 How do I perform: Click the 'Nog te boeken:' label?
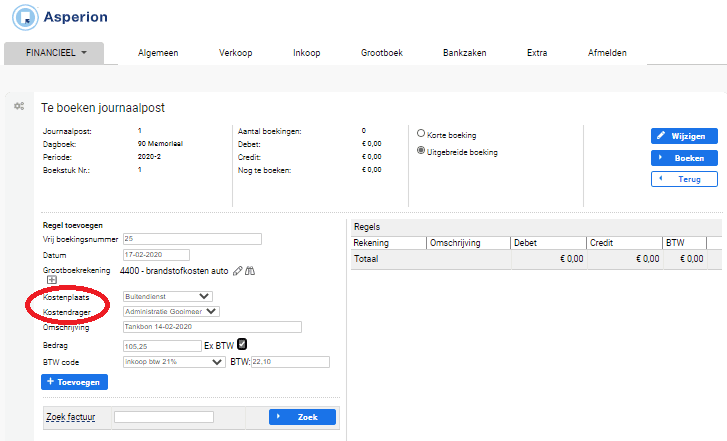click(x=264, y=170)
